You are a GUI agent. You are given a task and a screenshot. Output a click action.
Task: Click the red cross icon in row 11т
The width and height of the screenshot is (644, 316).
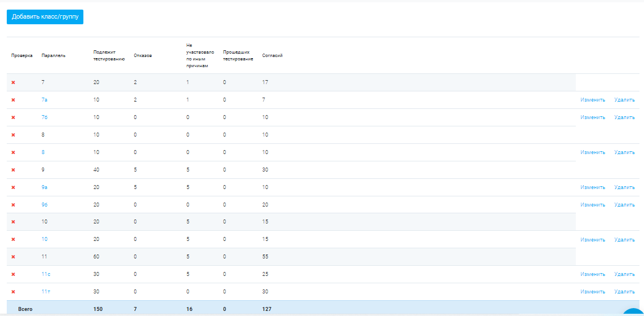pos(14,292)
